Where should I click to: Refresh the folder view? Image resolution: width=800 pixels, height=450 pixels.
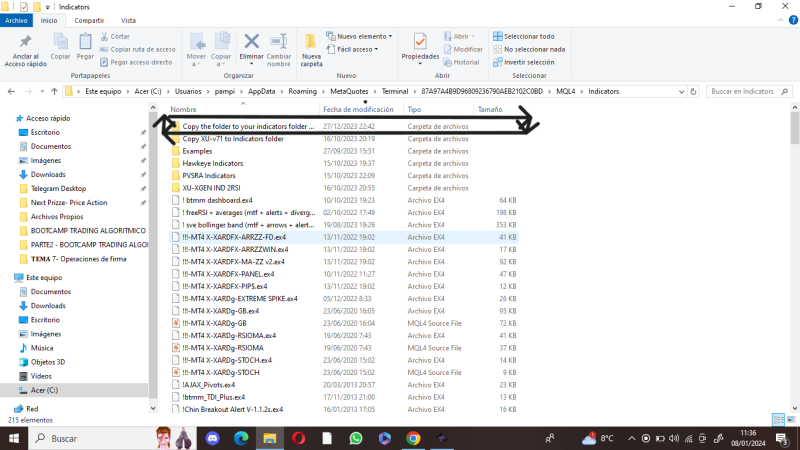(693, 92)
